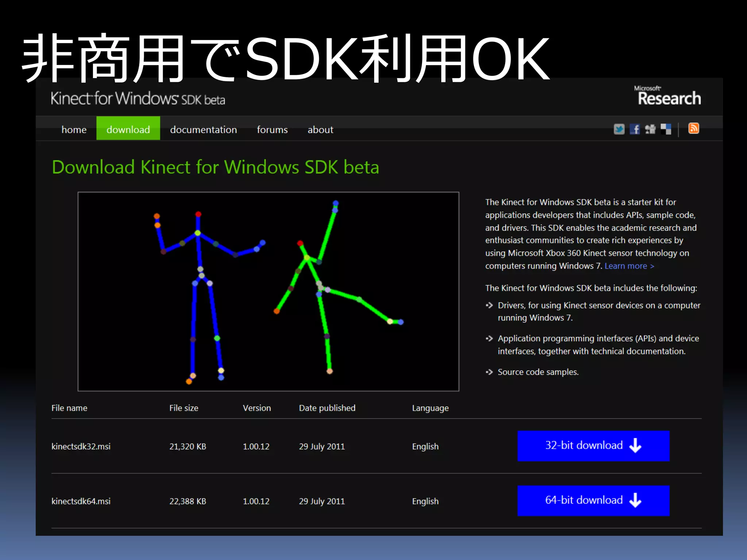Click the Language column header
The image size is (747, 560).
430,408
